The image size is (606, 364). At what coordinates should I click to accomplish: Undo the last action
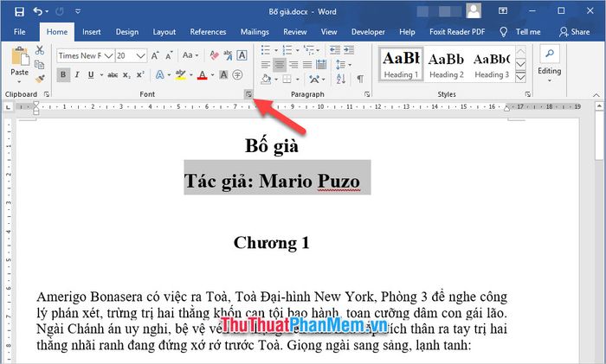coord(37,11)
